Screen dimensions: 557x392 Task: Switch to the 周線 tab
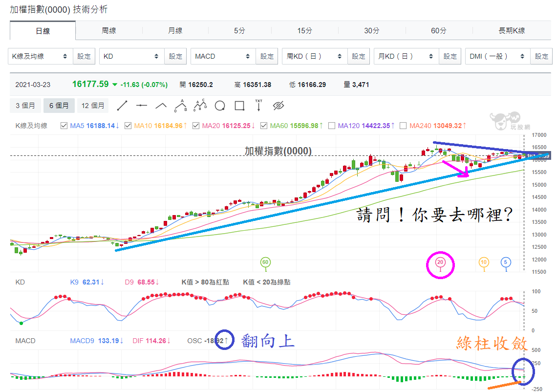point(108,31)
